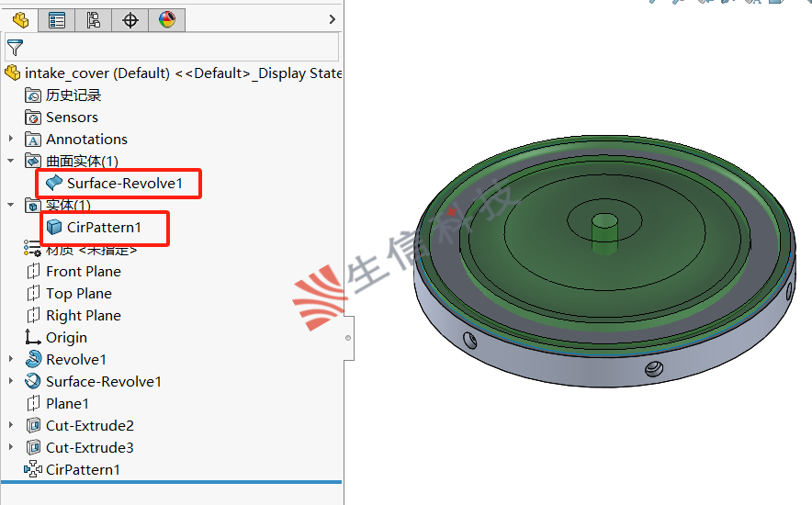Expand the Revolve1 feature
Viewport: 812px width, 505px height.
(11, 360)
